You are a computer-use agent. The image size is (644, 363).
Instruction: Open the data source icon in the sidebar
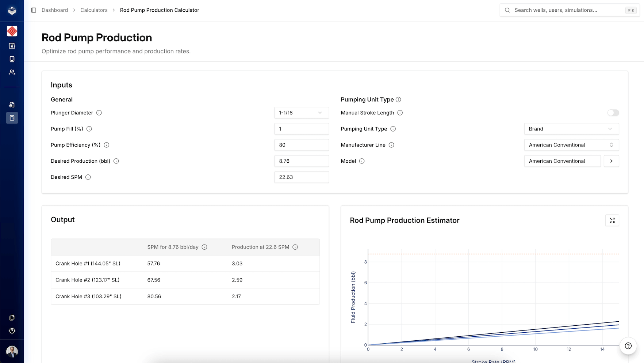pyautogui.click(x=12, y=105)
